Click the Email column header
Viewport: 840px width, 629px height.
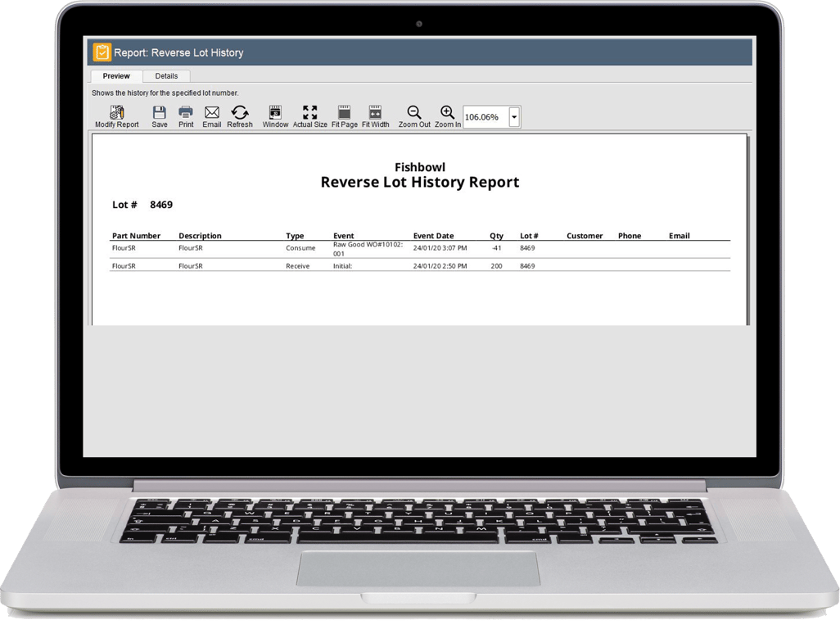coord(680,236)
